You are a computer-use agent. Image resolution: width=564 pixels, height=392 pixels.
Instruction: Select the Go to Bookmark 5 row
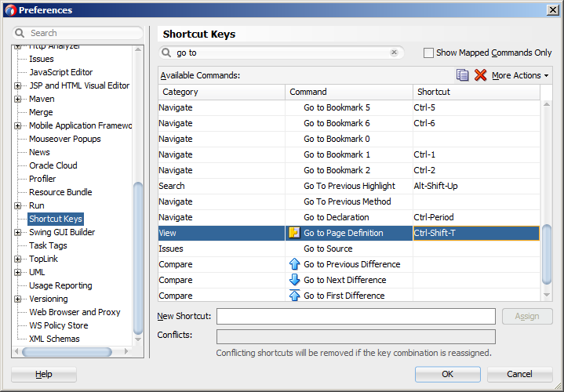(349, 107)
